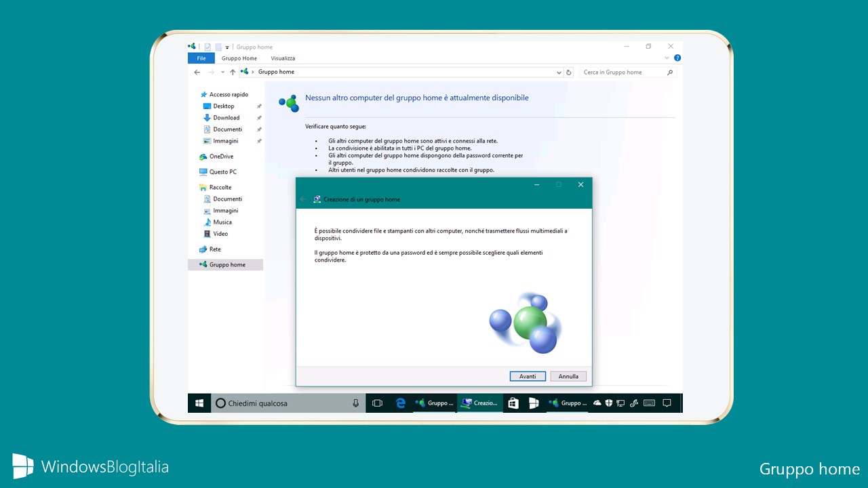Open the Windows Start button

(x=199, y=403)
